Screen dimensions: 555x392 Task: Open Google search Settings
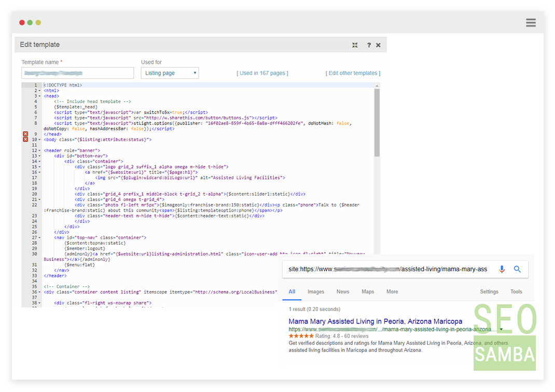[x=489, y=291]
